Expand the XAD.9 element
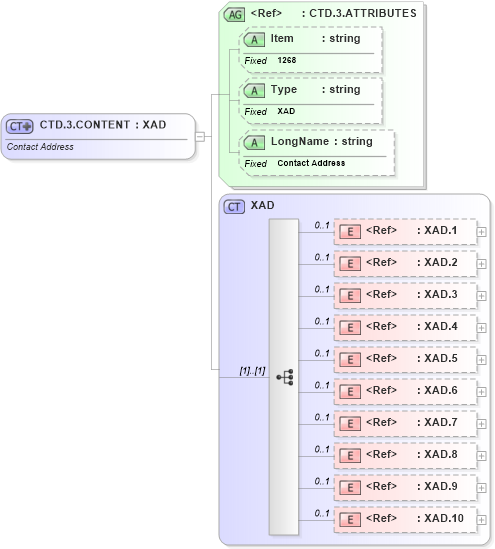The width and height of the screenshot is (495, 549). click(481, 488)
